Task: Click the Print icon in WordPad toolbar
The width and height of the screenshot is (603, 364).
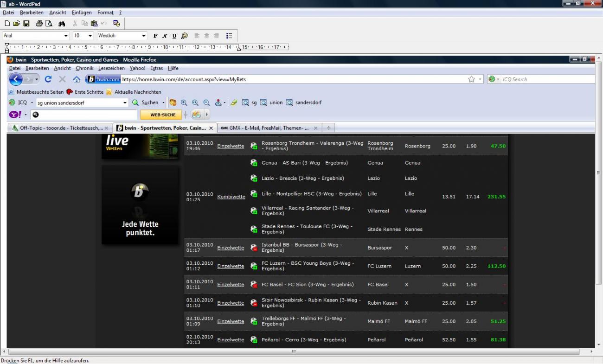Action: 39,23
